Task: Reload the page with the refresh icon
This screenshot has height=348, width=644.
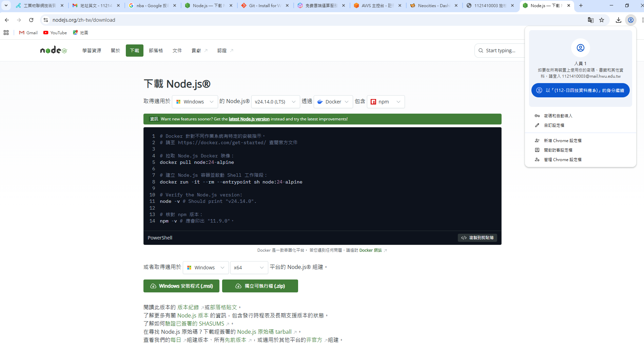Action: point(31,20)
